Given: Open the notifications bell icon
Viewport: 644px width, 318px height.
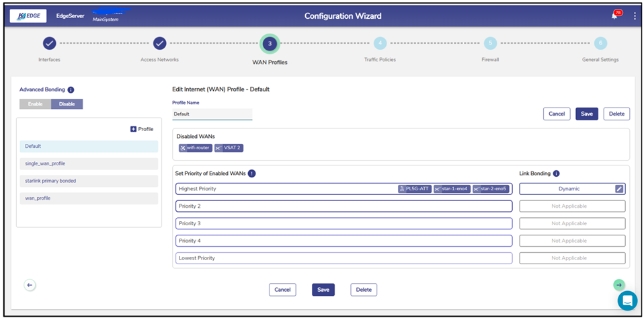Looking at the screenshot, I should click(x=614, y=16).
